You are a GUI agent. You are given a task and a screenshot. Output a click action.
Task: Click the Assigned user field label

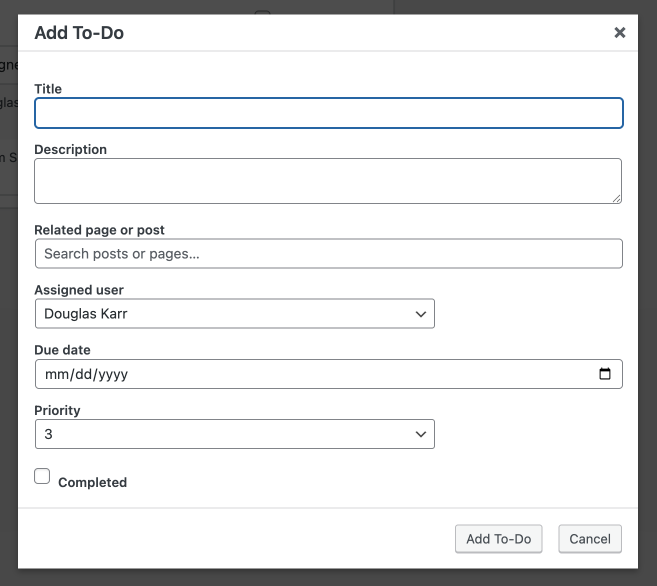click(x=79, y=290)
